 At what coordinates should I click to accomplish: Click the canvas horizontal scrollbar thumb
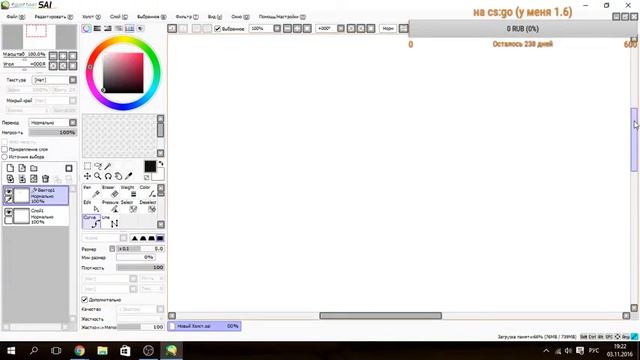[x=380, y=316]
